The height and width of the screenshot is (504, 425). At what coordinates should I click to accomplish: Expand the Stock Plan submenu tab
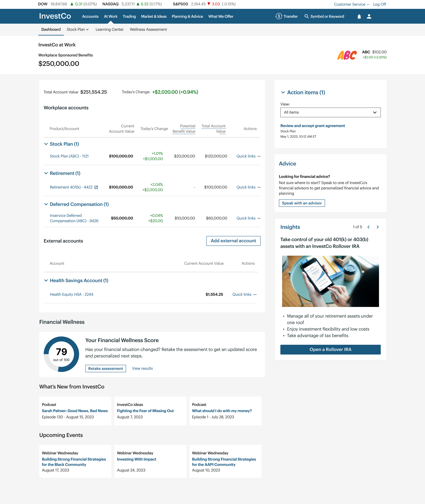click(78, 29)
